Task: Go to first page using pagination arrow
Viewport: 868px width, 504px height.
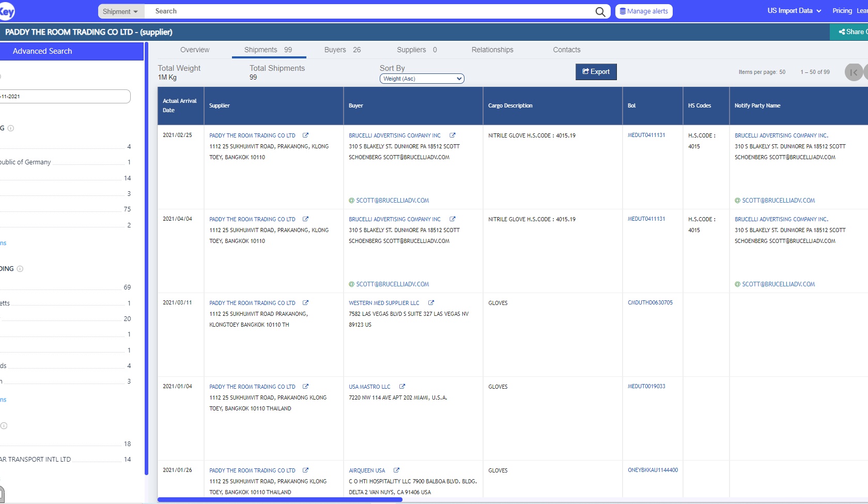Action: 854,72
